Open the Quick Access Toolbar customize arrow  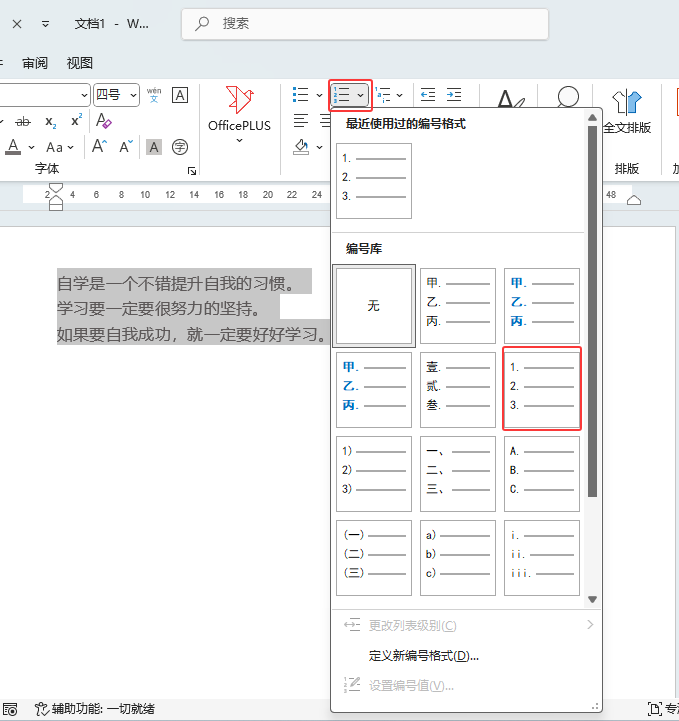pos(45,24)
